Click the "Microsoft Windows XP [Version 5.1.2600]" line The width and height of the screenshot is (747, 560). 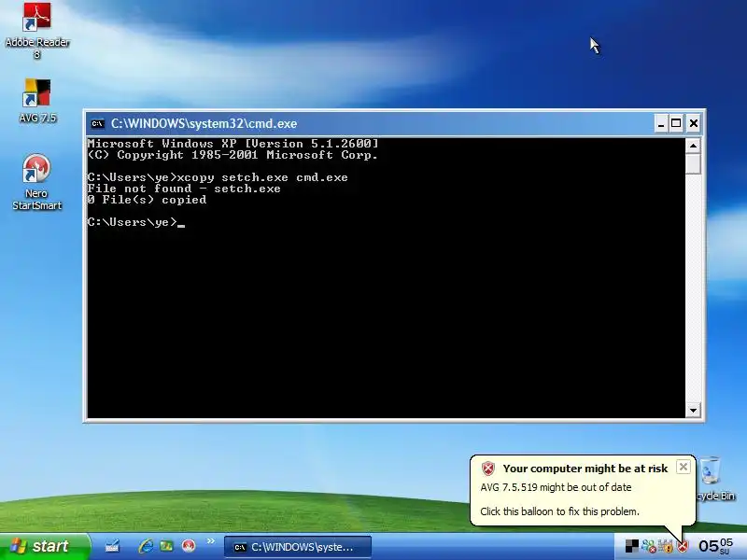(x=233, y=144)
